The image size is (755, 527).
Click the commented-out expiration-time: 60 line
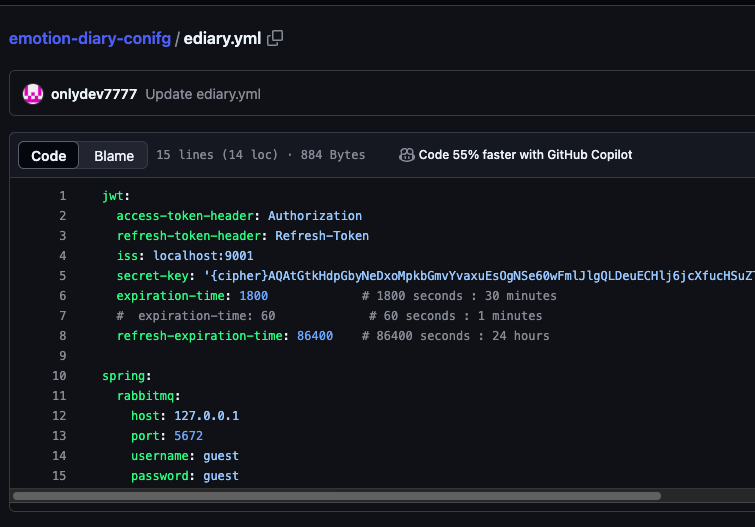tap(196, 316)
